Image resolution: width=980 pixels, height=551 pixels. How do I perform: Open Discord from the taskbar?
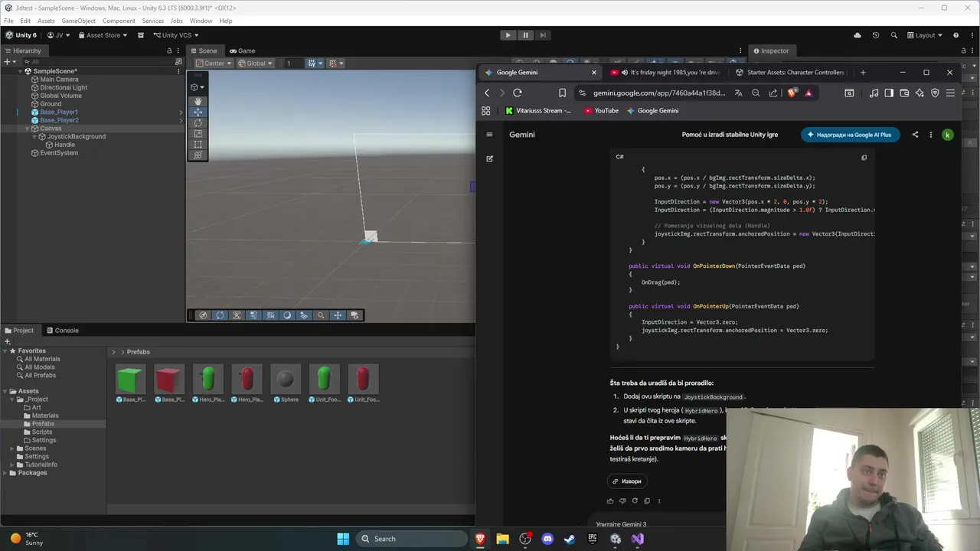tap(547, 539)
